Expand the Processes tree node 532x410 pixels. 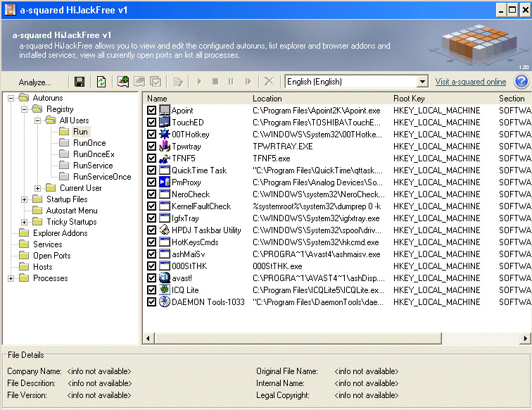tap(11, 278)
